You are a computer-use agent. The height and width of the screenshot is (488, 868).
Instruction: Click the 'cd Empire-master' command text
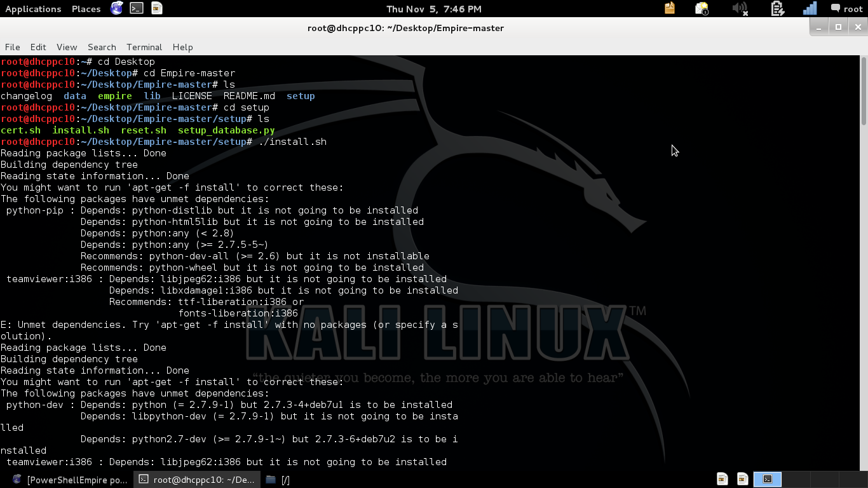click(189, 73)
